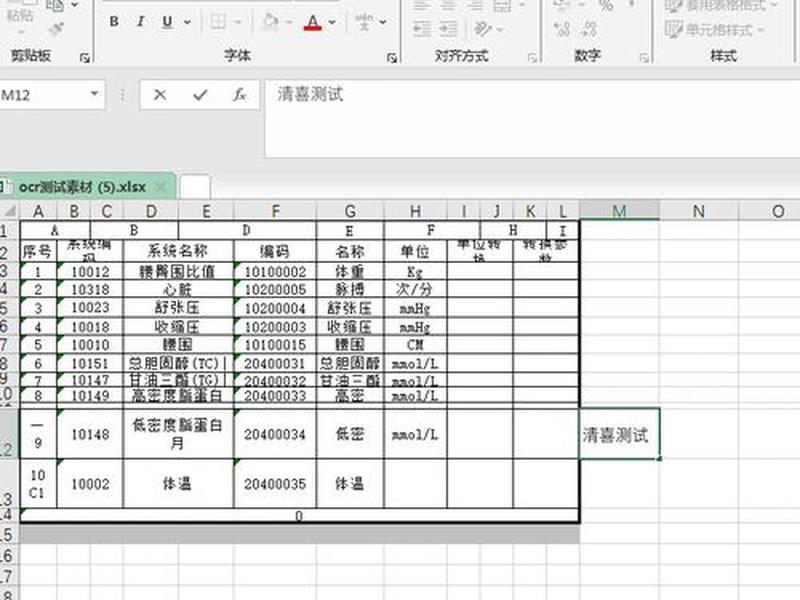The height and width of the screenshot is (600, 800).
Task: Click the Name Box showing M12
Action: coord(44,95)
